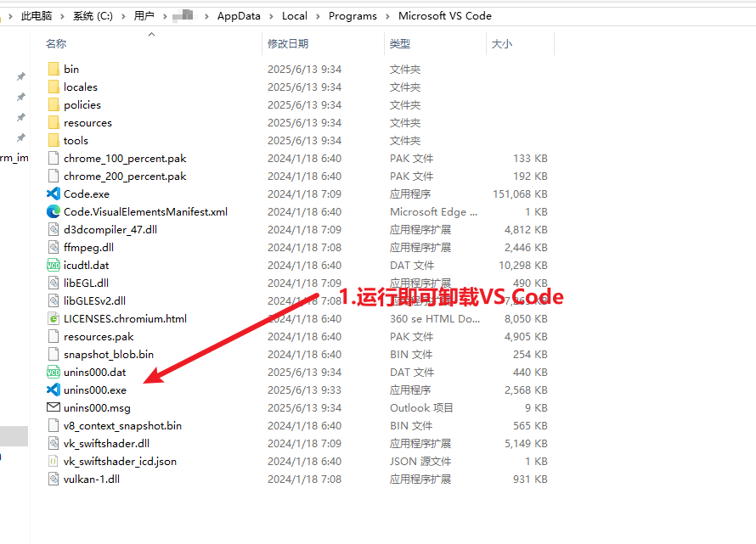
Task: Expand the chevron after Programs breadcrumb
Action: coord(387,16)
